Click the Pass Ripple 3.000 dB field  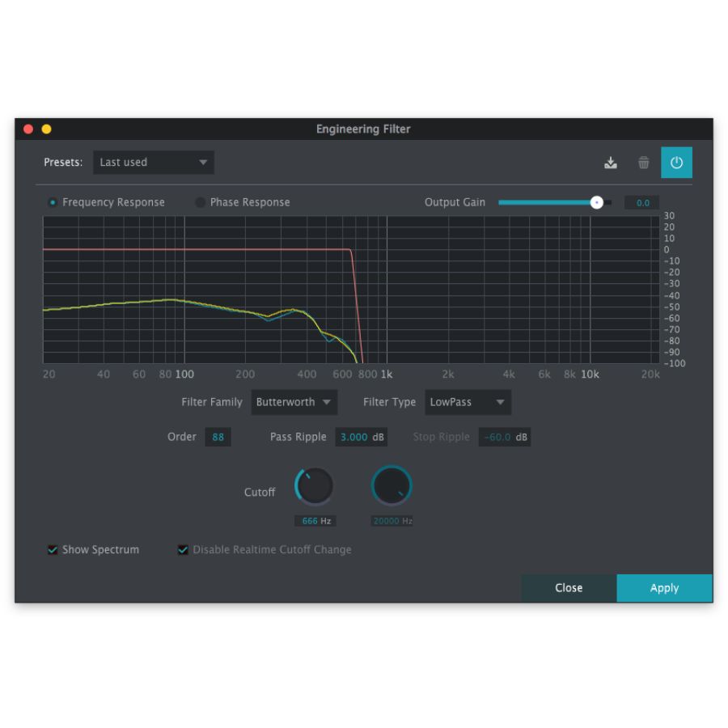click(362, 437)
